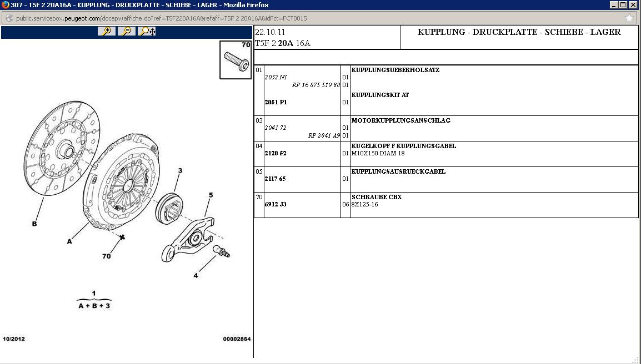Image resolution: width=641 pixels, height=364 pixels.
Task: Click part number 6912 J3
Action: pyautogui.click(x=276, y=205)
